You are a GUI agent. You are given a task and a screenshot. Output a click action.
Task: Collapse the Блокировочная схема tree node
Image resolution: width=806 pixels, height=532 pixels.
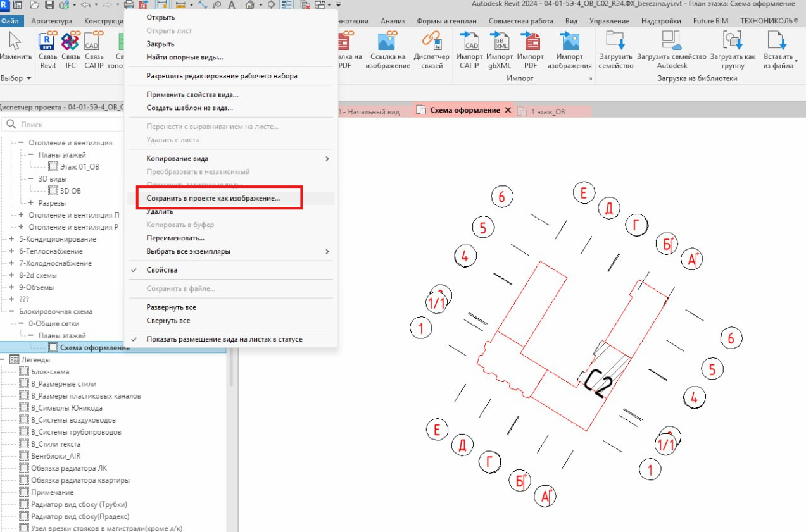[x=11, y=311]
